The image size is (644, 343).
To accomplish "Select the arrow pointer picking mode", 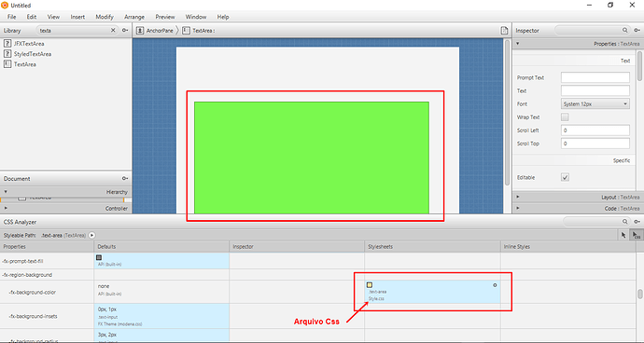I will pos(623,235).
